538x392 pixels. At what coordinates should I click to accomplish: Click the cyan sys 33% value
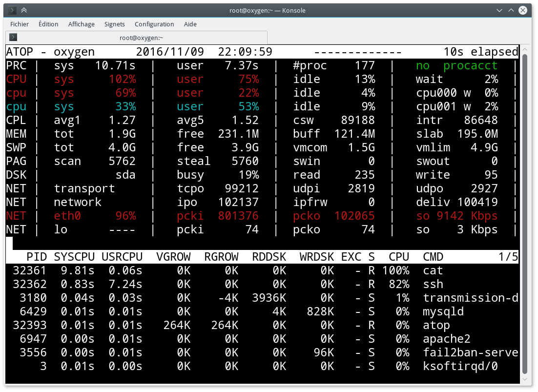(x=125, y=106)
